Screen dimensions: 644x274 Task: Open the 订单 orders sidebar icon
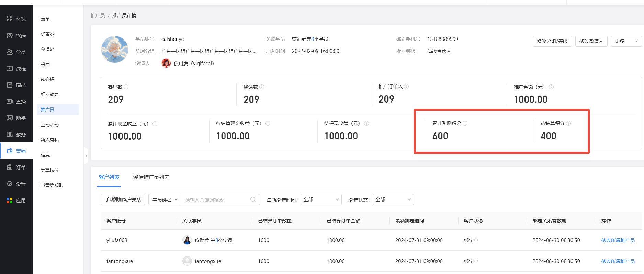10,167
